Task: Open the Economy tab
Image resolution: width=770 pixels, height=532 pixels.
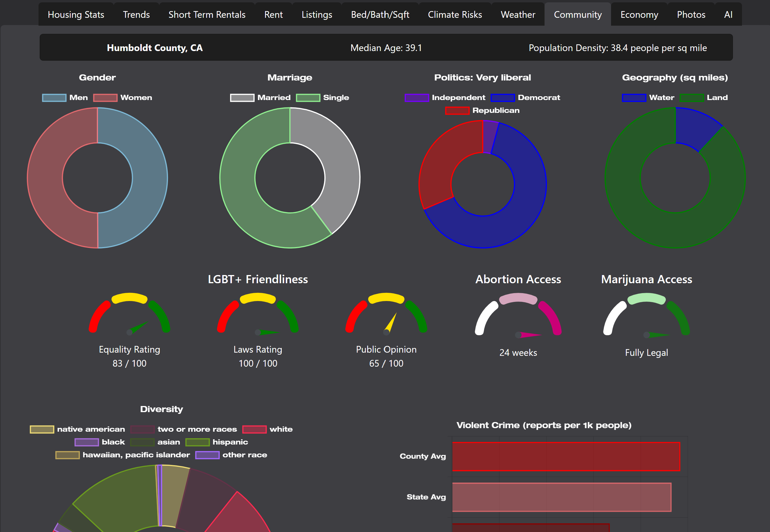Action: tap(639, 14)
